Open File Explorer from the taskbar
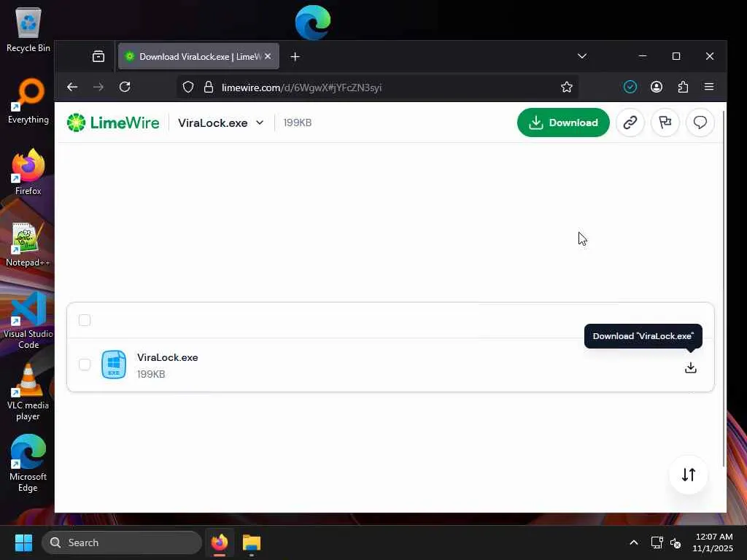747x560 pixels. click(252, 542)
